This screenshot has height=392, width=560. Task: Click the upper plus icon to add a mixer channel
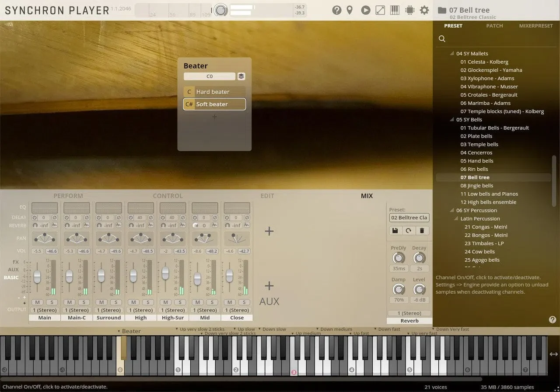tap(269, 231)
